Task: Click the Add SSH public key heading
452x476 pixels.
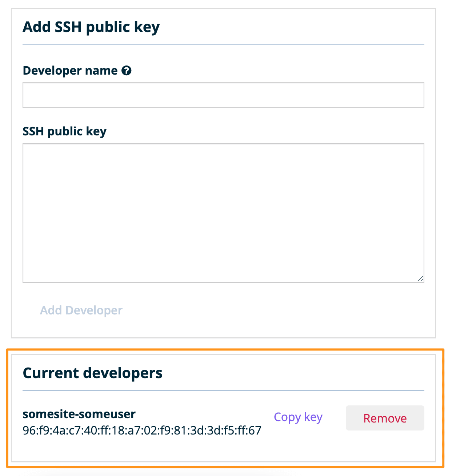Action: [x=91, y=26]
